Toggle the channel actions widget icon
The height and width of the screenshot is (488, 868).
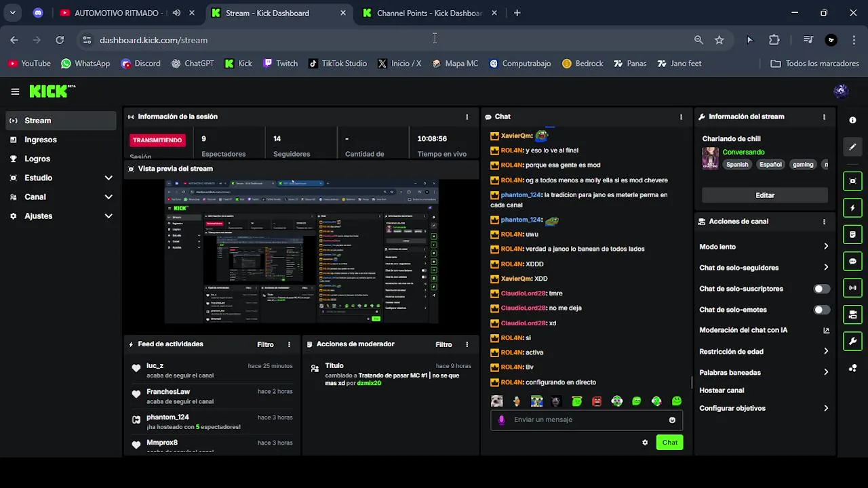[x=852, y=315]
